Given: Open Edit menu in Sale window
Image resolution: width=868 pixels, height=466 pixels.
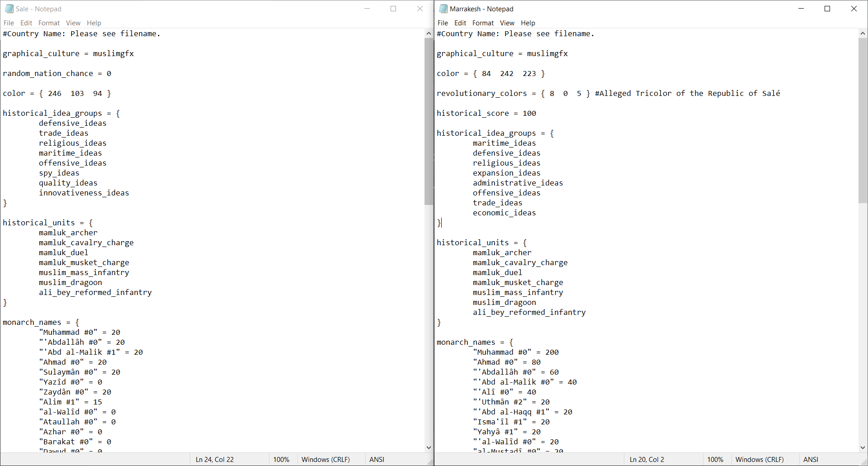Looking at the screenshot, I should click(x=26, y=23).
